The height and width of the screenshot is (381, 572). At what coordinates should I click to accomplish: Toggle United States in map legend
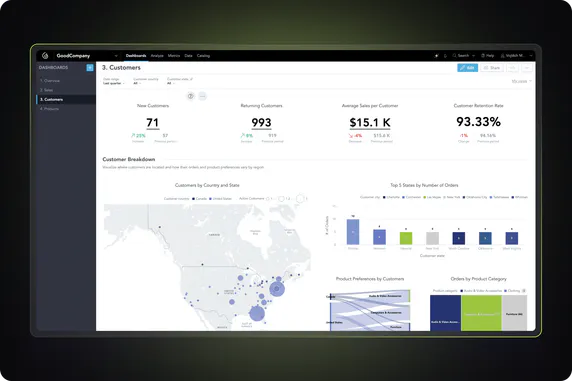click(220, 199)
